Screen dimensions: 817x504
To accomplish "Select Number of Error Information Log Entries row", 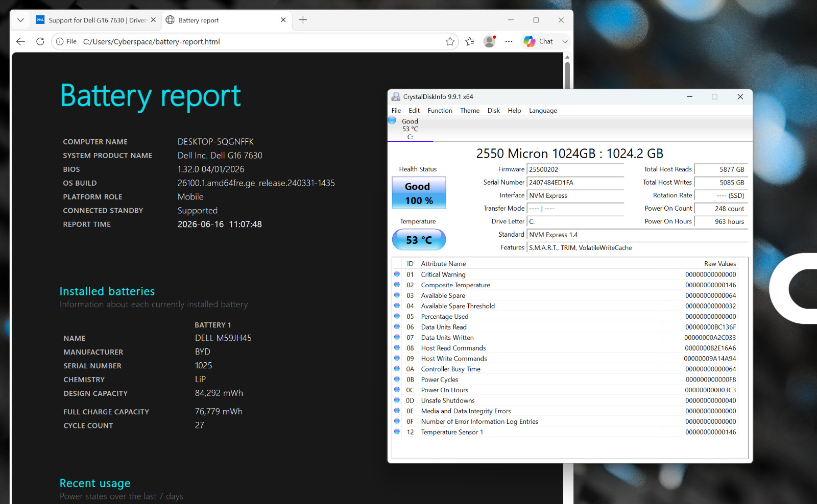I will coord(565,421).
